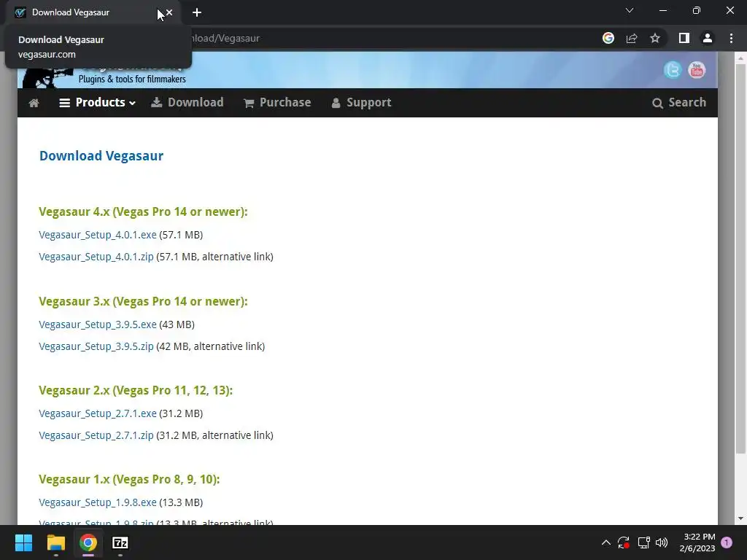Download Vegasaur_Setup_1.9.8.exe

98,502
